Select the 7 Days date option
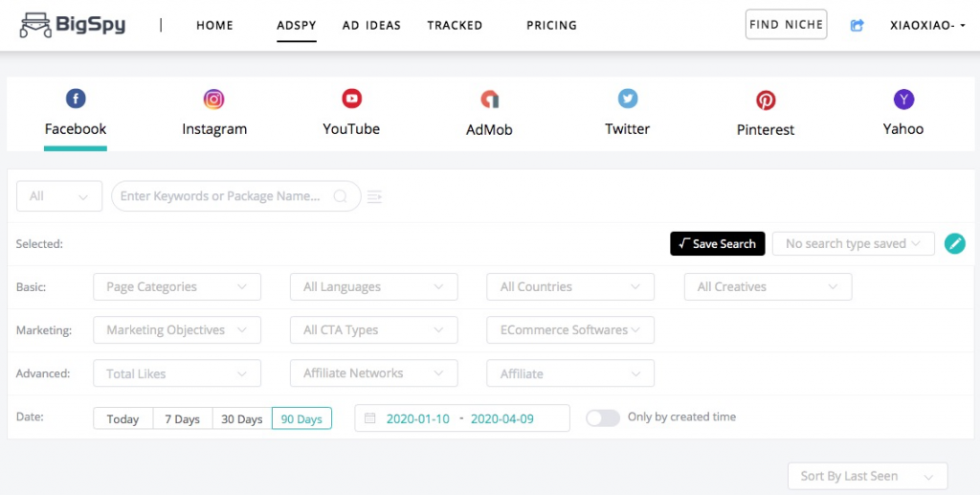 click(183, 418)
